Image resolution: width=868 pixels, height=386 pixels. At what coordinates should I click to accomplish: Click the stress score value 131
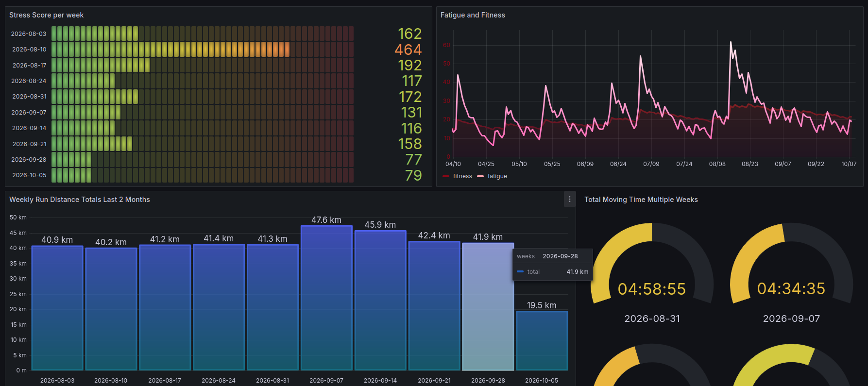(411, 112)
